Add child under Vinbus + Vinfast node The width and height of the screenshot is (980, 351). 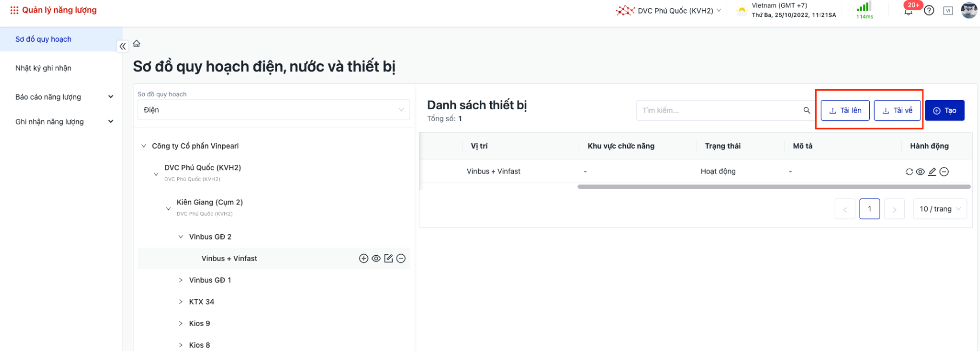[364, 259]
